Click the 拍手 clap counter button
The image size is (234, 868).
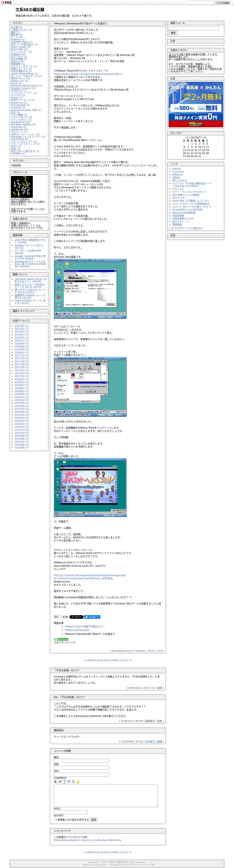61,617
